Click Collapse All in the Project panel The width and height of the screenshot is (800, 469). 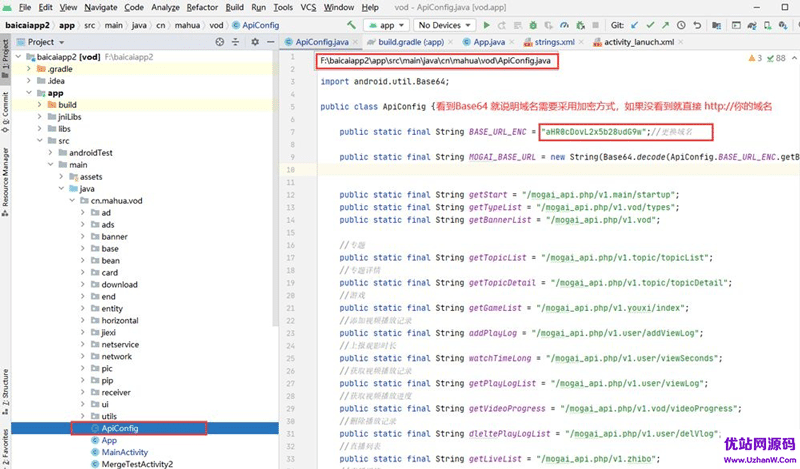[x=235, y=42]
